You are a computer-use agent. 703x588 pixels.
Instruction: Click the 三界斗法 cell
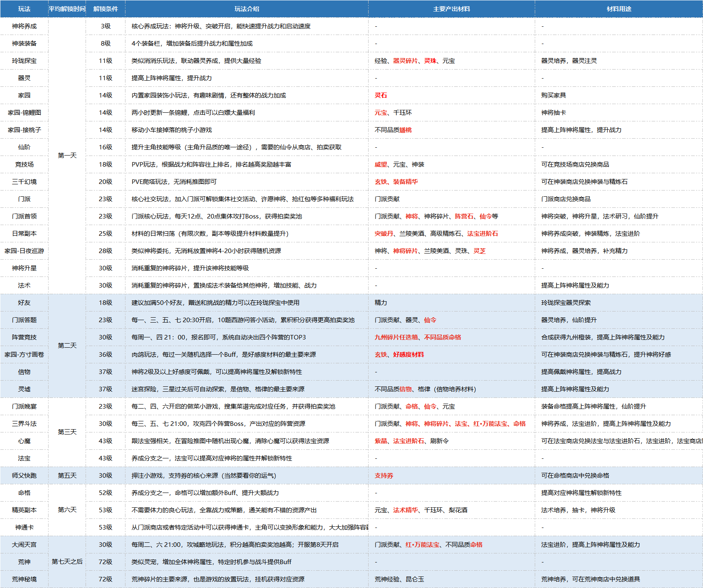click(24, 424)
